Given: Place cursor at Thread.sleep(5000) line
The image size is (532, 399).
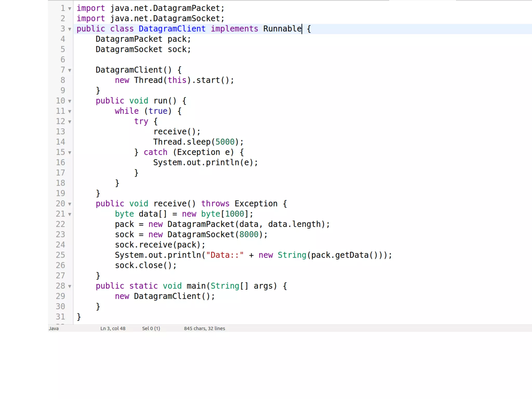Looking at the screenshot, I should (x=198, y=142).
